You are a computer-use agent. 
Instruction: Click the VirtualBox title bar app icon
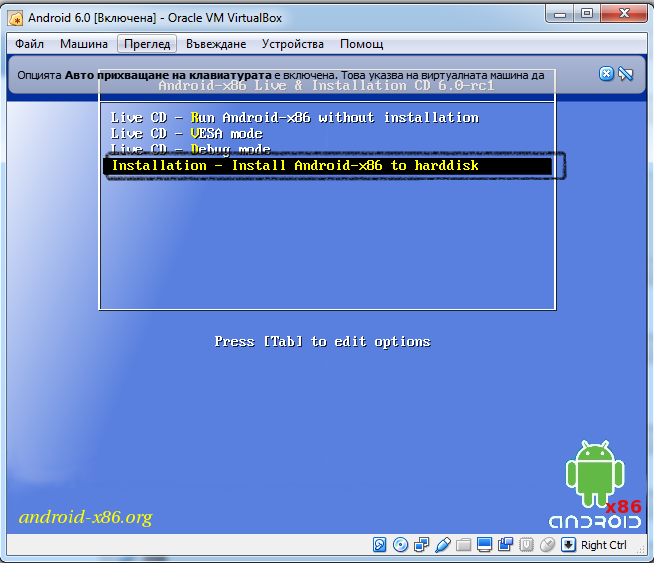[15, 18]
